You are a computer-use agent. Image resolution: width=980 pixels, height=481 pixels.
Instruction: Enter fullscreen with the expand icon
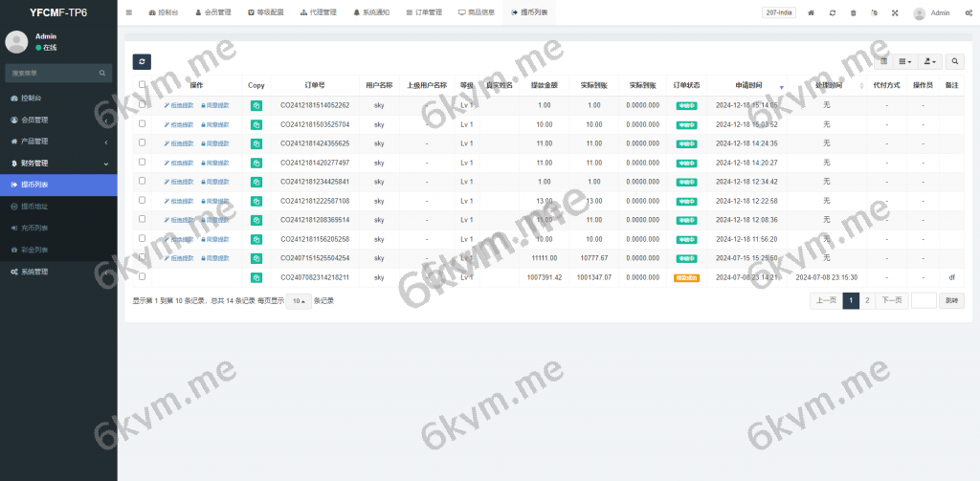pyautogui.click(x=895, y=13)
